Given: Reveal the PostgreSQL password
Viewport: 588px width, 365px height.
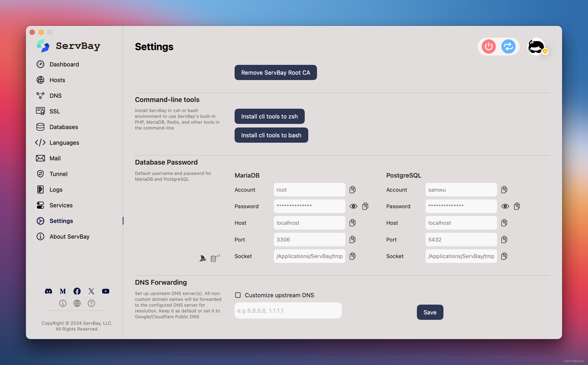Looking at the screenshot, I should [x=505, y=206].
